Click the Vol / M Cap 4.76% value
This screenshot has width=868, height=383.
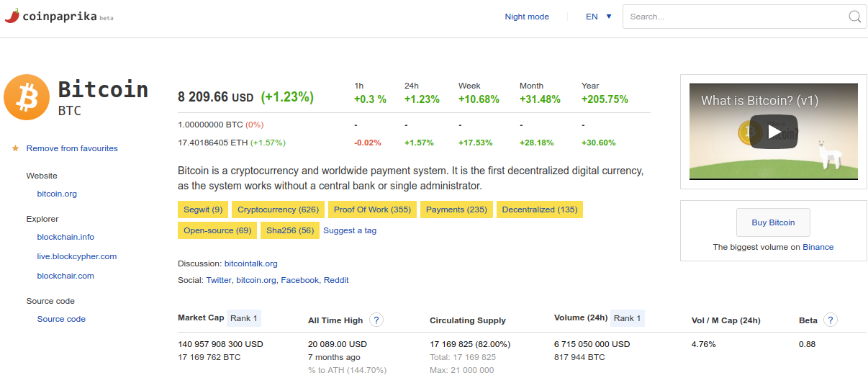[x=703, y=344]
